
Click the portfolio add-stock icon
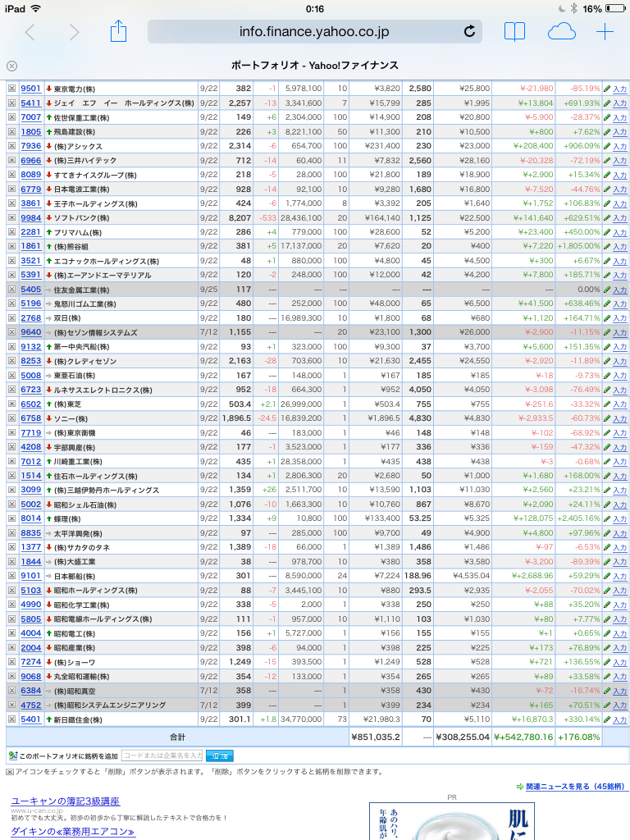13,756
